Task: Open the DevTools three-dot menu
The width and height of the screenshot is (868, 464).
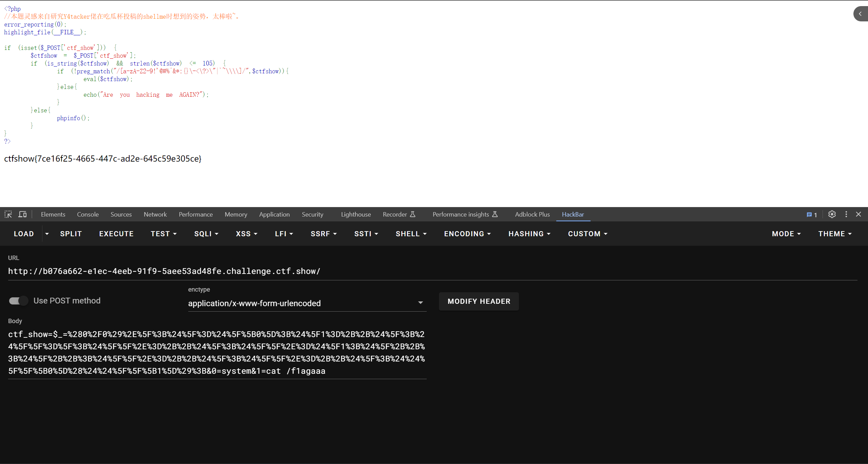Action: point(846,214)
